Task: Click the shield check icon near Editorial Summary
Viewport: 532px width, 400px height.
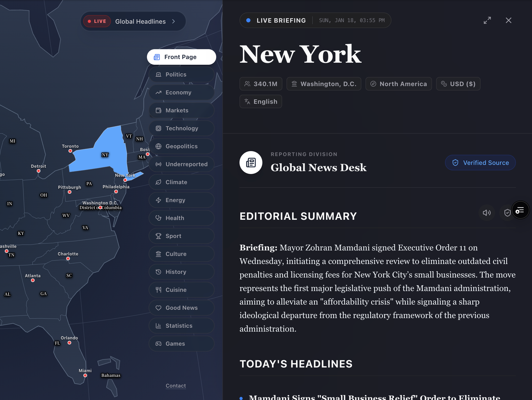Action: [x=507, y=213]
